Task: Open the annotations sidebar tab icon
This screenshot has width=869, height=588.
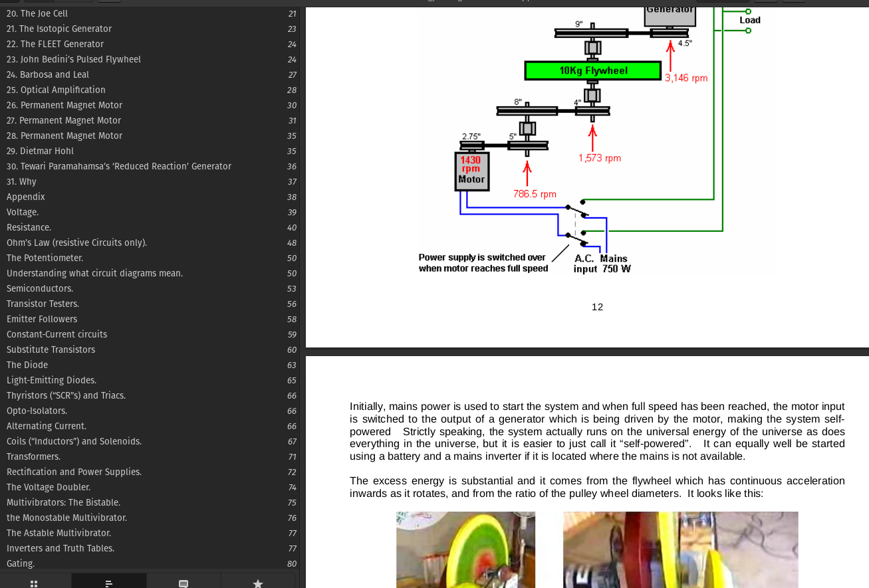Action: coord(184,583)
